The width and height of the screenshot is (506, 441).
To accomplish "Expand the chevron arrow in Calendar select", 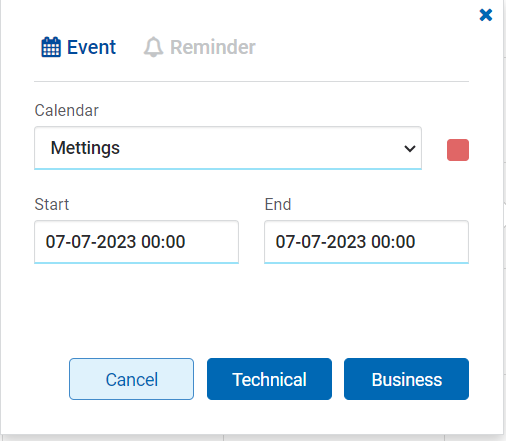I will coord(410,148).
